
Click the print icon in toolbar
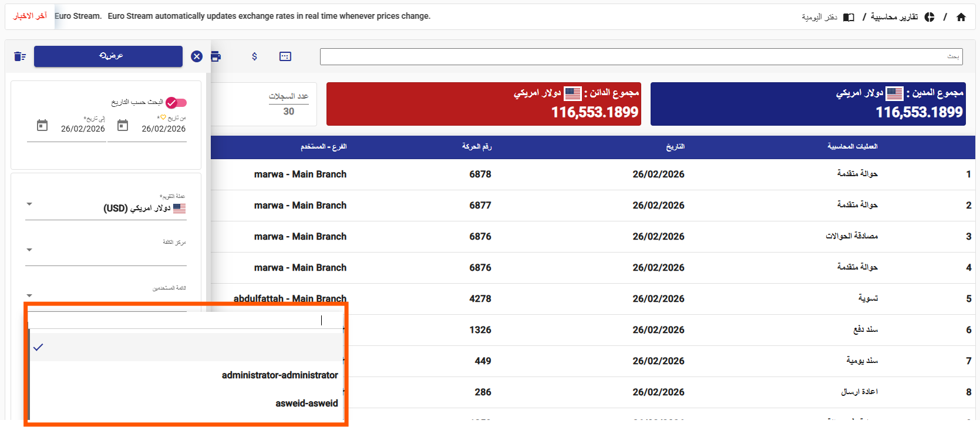pos(215,56)
